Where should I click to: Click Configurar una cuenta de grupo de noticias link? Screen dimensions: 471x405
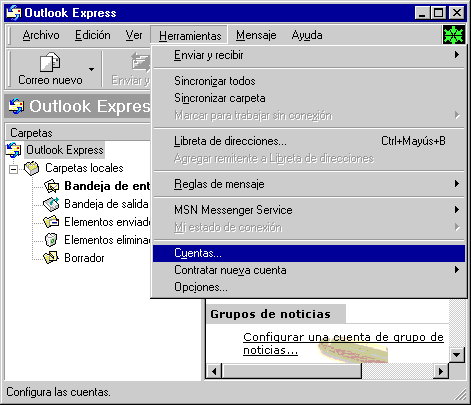click(x=343, y=344)
